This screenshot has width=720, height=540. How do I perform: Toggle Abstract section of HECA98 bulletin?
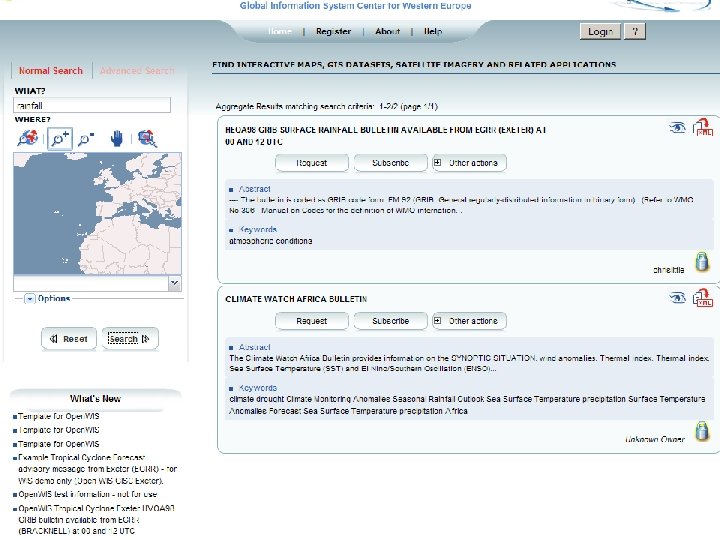pyautogui.click(x=254, y=189)
